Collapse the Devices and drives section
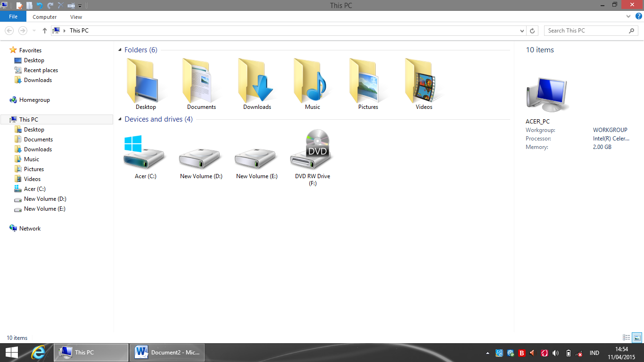Viewport: 644px width, 362px height. [120, 119]
